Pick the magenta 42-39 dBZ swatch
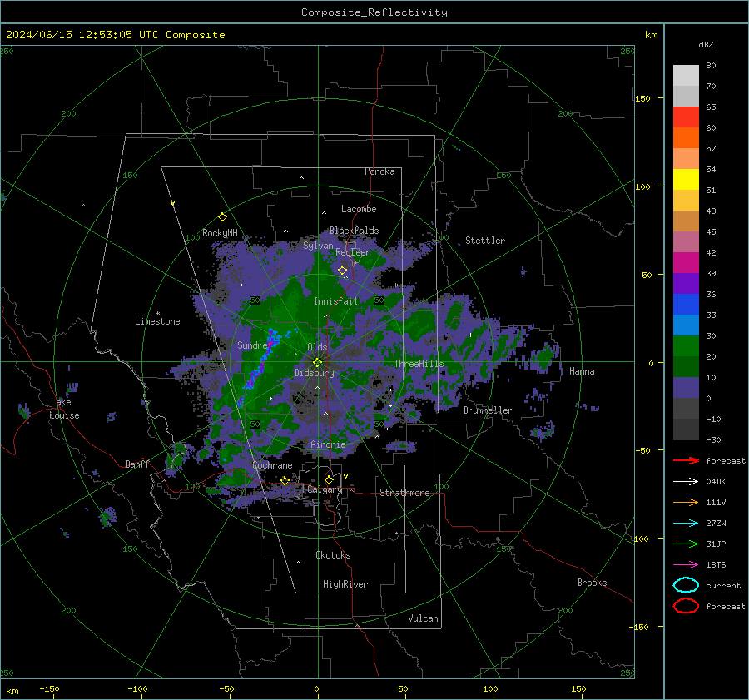The height and width of the screenshot is (700, 749). (x=686, y=263)
